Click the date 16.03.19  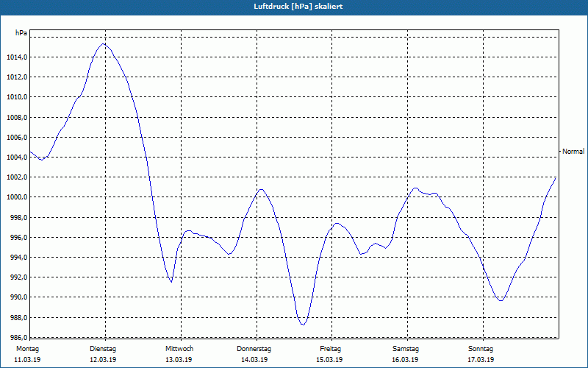405,360
